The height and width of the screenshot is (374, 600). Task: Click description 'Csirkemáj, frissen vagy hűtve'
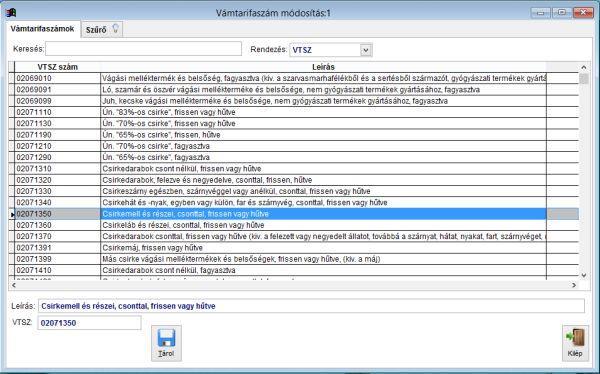tap(152, 248)
